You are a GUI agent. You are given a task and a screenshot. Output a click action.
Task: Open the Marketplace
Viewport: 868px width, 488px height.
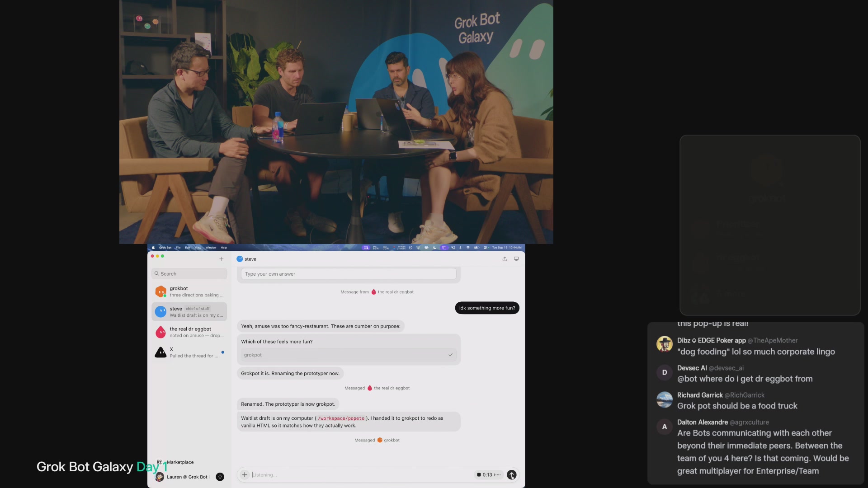point(175,462)
